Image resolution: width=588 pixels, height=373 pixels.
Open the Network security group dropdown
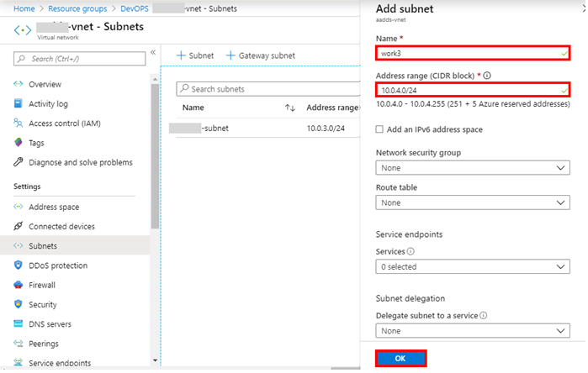pos(473,168)
